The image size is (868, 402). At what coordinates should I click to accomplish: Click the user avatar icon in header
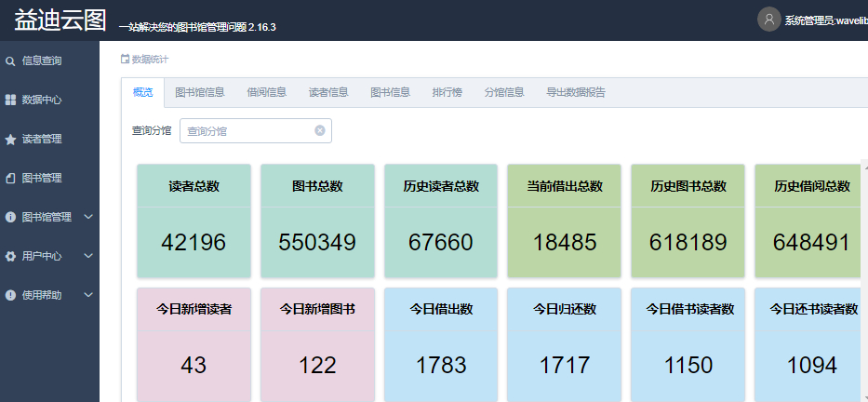pos(768,20)
